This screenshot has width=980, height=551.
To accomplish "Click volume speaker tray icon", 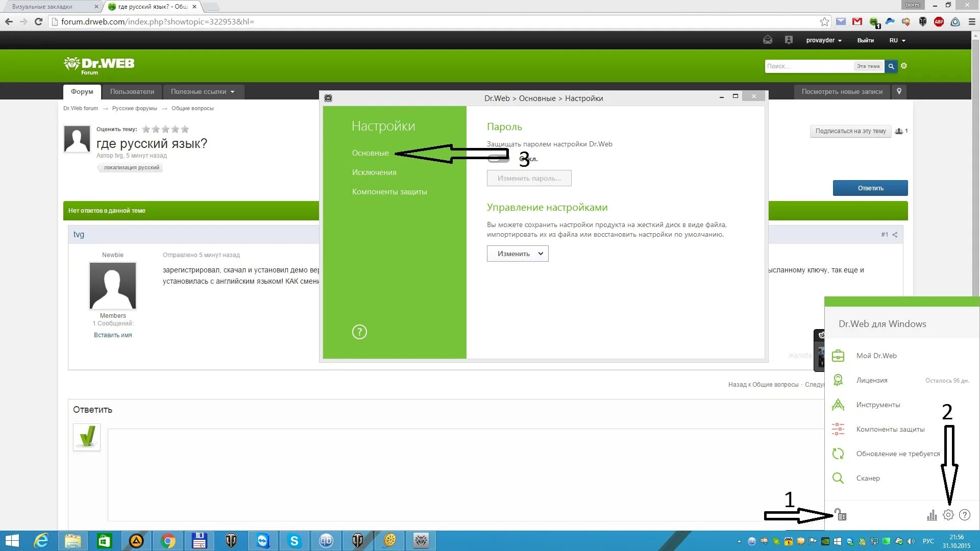I will (x=911, y=541).
